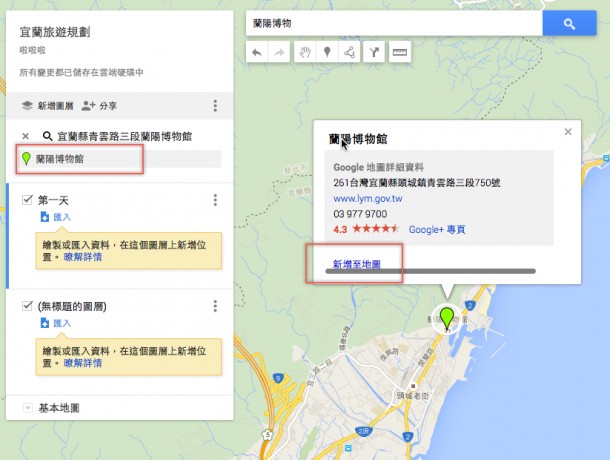Select the measure distance ruler tool

(x=400, y=52)
